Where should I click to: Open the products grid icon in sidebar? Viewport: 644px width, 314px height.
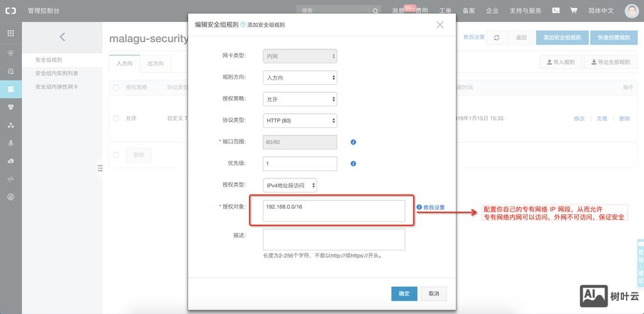[11, 33]
